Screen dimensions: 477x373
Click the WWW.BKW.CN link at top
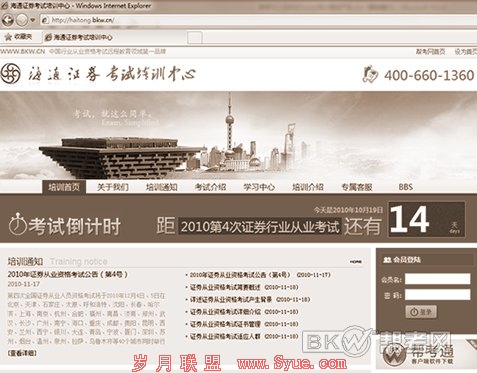click(x=23, y=51)
